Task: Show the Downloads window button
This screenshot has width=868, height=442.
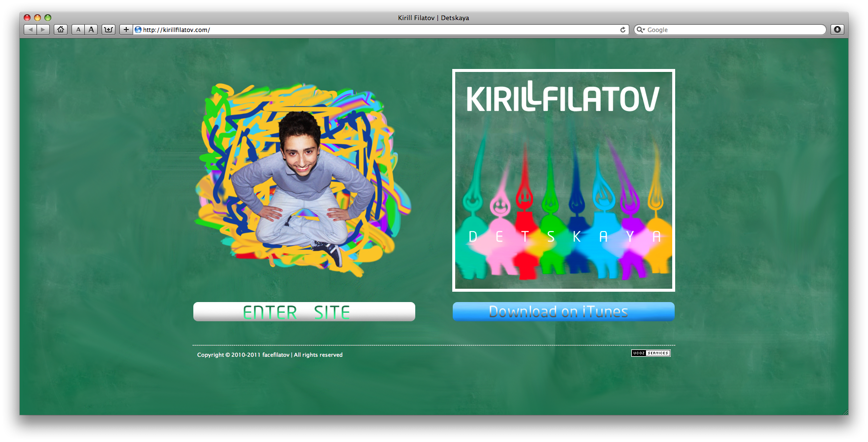Action: pyautogui.click(x=837, y=30)
